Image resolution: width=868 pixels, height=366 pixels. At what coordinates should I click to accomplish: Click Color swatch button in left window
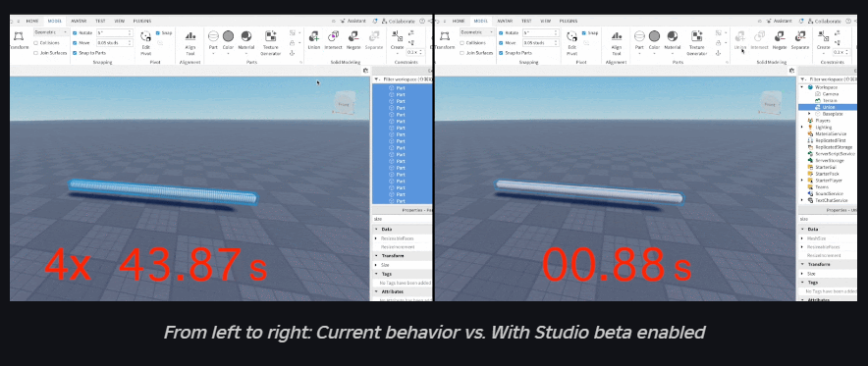[228, 36]
